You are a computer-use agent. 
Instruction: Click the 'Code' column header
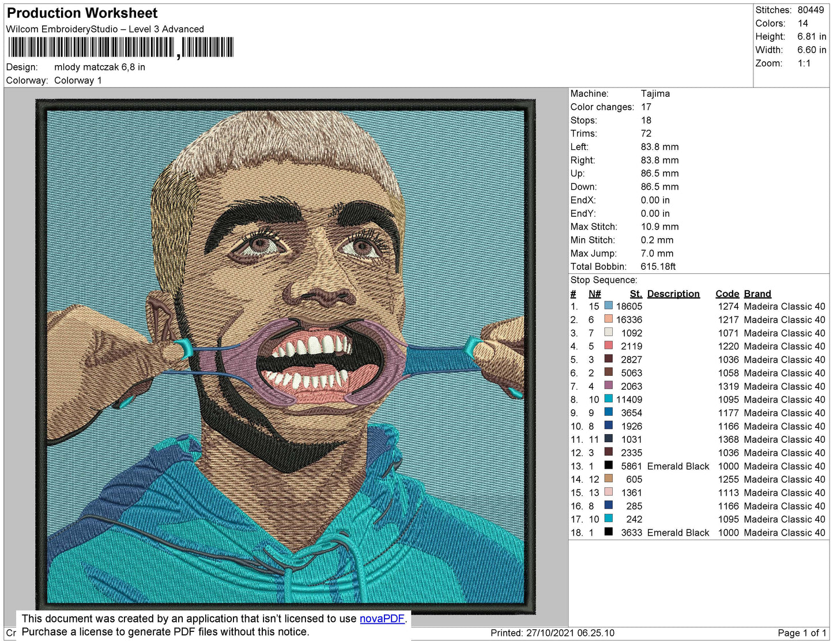728,293
